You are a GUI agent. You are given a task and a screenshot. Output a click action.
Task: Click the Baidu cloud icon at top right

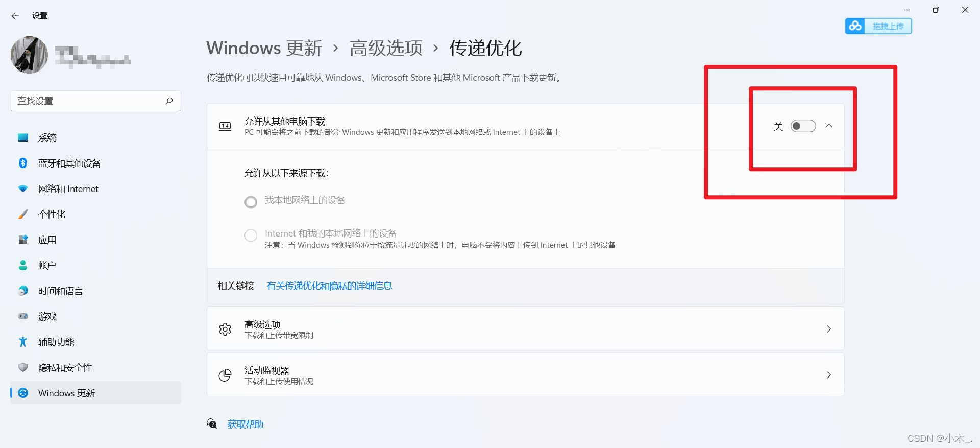(855, 26)
